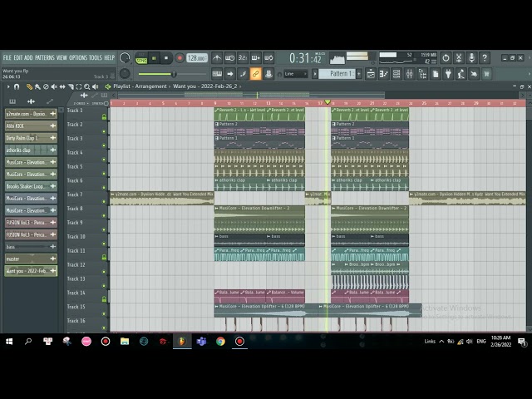
Task: Click the stop button in transport
Action: 166,58
